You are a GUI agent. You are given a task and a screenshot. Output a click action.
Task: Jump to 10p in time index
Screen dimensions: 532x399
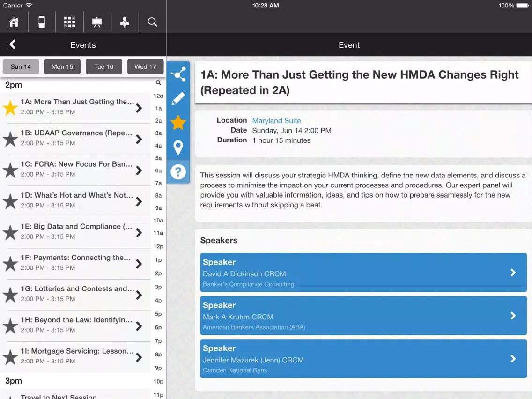pos(158,381)
